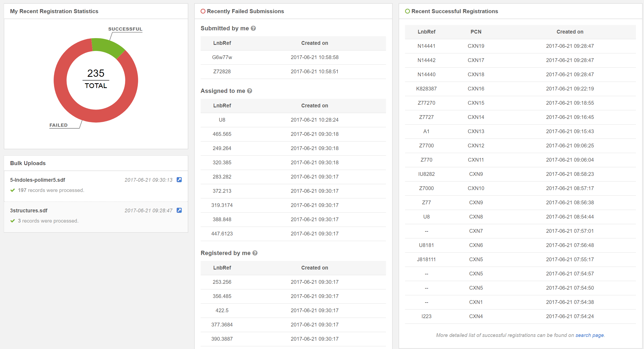Screen dimensions: 644x349
Task: Click the help icon next to Submitted by me
Action: tap(253, 28)
